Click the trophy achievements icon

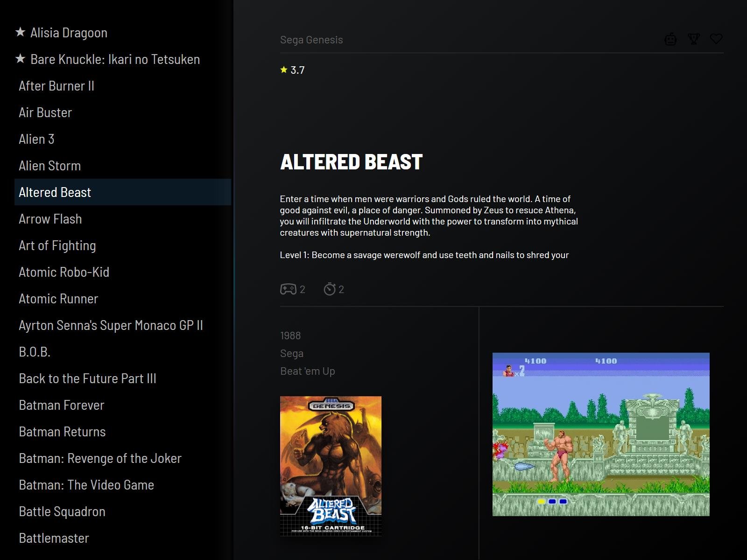[x=694, y=39]
